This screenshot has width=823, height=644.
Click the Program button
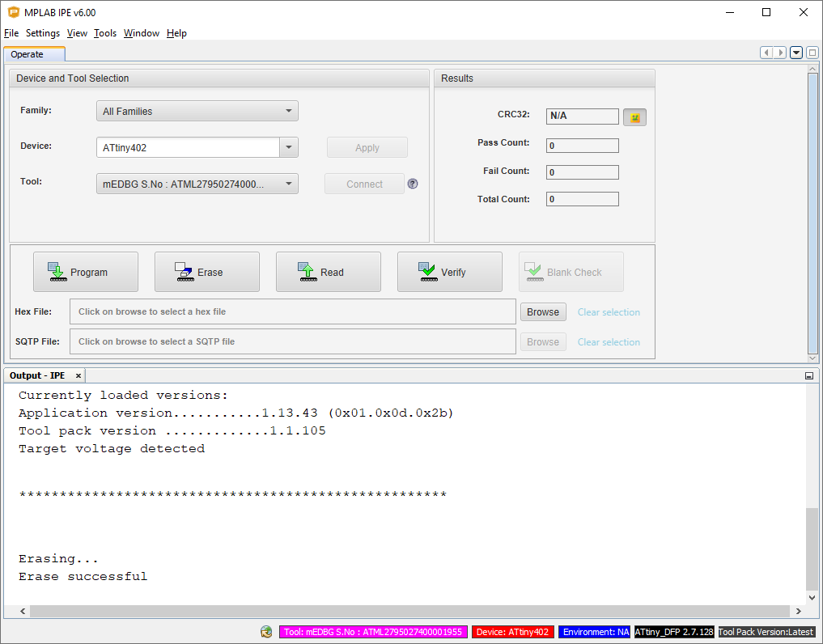tap(86, 272)
